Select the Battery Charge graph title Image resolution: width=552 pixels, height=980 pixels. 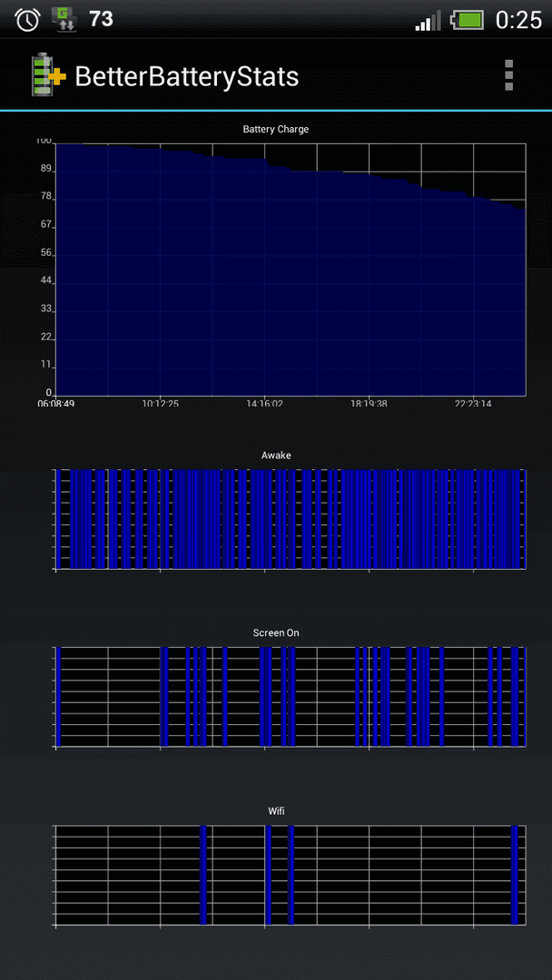pyautogui.click(x=276, y=130)
